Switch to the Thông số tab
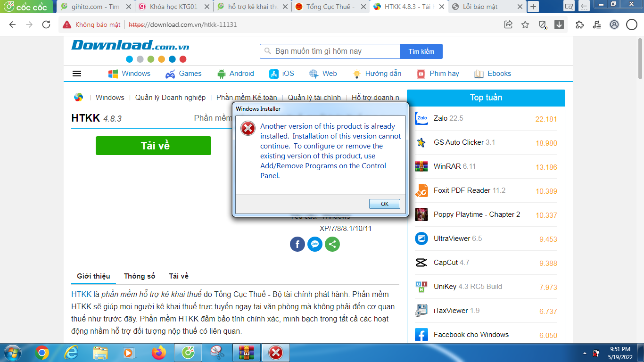Screen dimensions: 644x362 pyautogui.click(x=140, y=276)
